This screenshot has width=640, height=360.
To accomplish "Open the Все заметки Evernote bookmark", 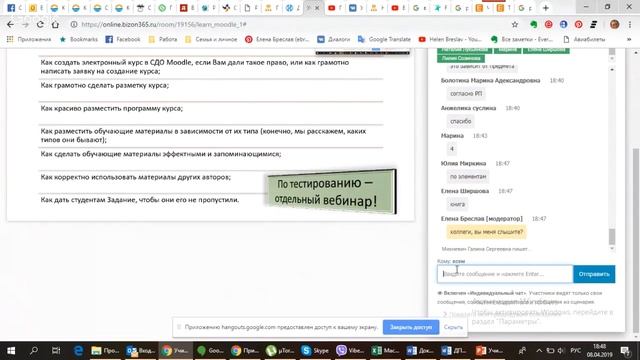I will [x=522, y=39].
